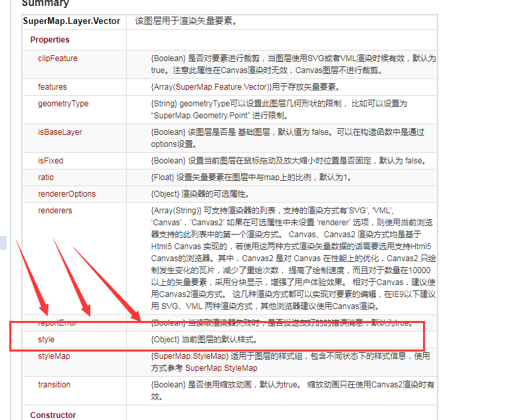Viewport: 508px width, 420px height.
Task: Open the renderers property link
Action: click(x=54, y=211)
